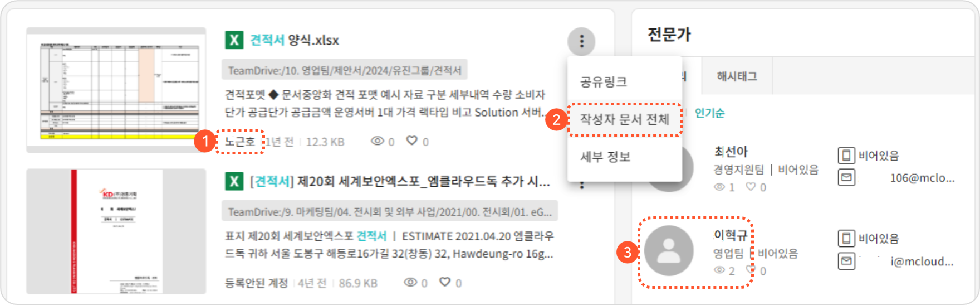Click the heart icon on 세계보안엑스포 document
The height and width of the screenshot is (305, 980).
pyautogui.click(x=445, y=282)
